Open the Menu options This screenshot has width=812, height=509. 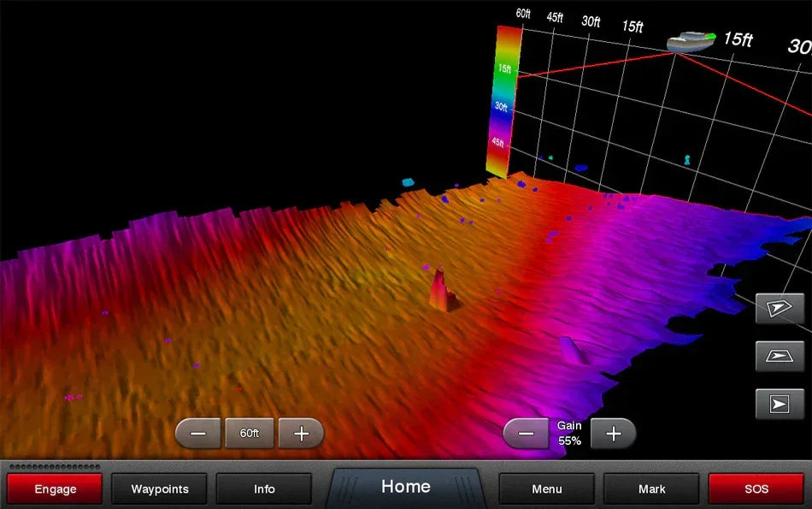tap(546, 488)
